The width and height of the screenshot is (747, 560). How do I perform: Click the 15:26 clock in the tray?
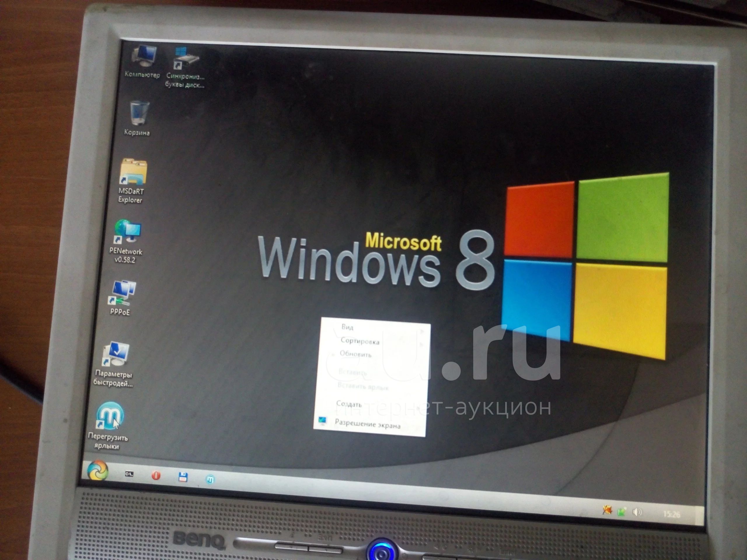point(671,514)
